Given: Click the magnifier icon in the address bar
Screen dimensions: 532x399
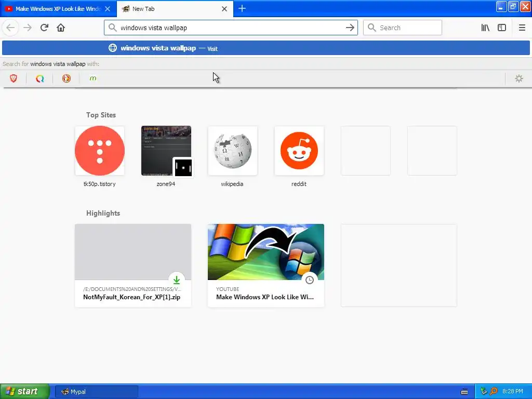Looking at the screenshot, I should tap(112, 28).
